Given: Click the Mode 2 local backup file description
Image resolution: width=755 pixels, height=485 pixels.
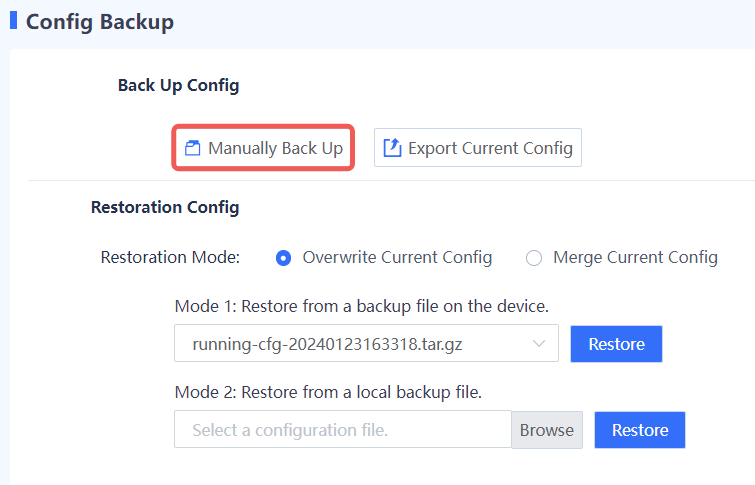Looking at the screenshot, I should [328, 393].
